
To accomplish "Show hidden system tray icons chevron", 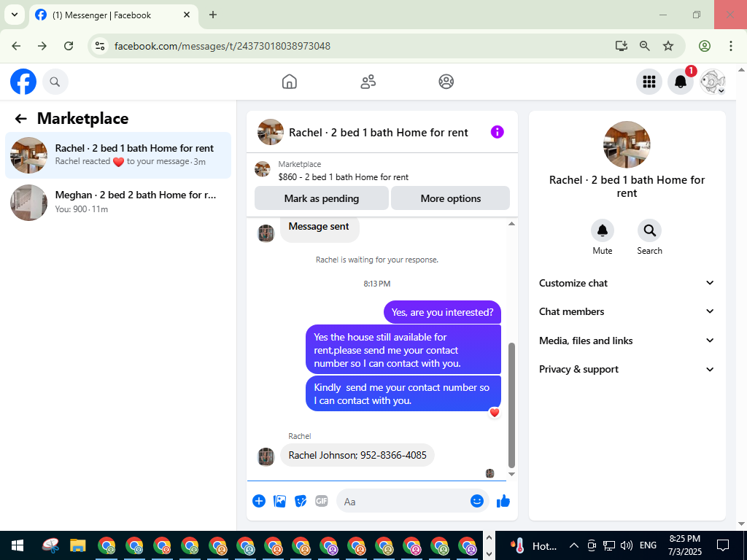I will 574,545.
